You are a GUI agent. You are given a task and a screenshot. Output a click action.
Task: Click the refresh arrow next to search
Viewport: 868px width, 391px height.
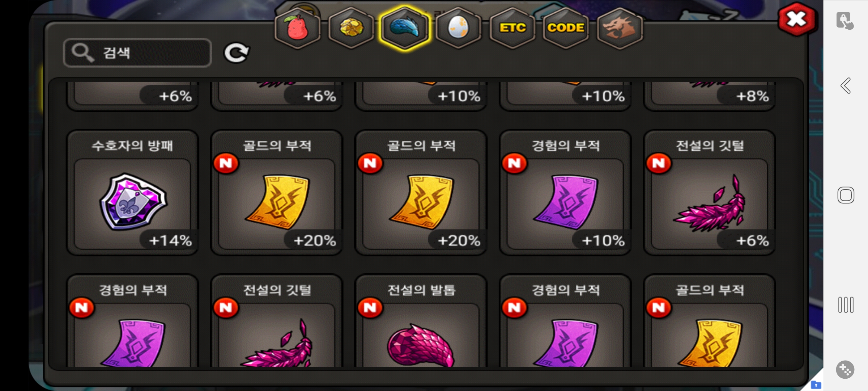pyautogui.click(x=237, y=53)
